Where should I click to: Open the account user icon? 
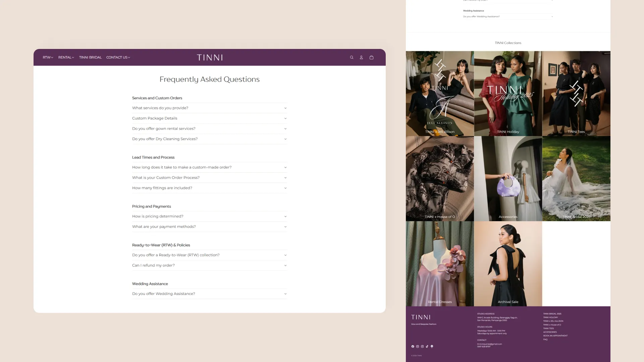pos(361,57)
